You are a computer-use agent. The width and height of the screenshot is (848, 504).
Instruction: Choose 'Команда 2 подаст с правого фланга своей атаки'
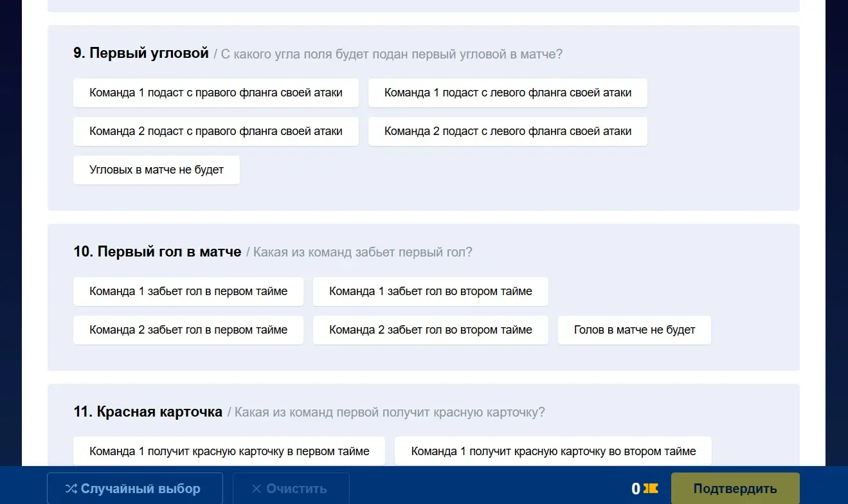pos(216,131)
